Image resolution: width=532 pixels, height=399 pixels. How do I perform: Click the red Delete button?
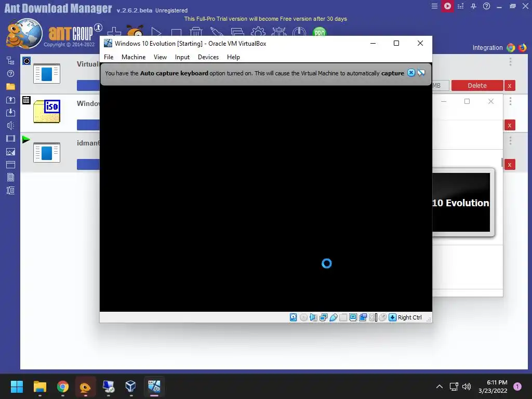tap(477, 86)
